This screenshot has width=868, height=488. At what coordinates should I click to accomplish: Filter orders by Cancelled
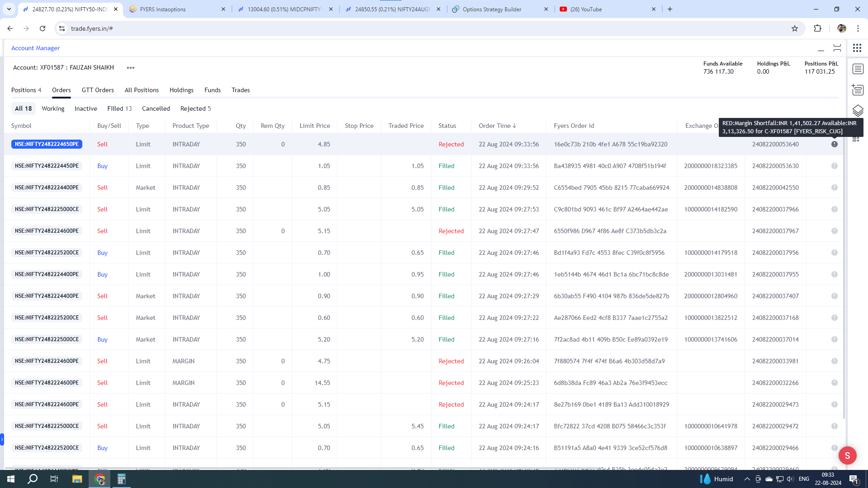pos(156,108)
